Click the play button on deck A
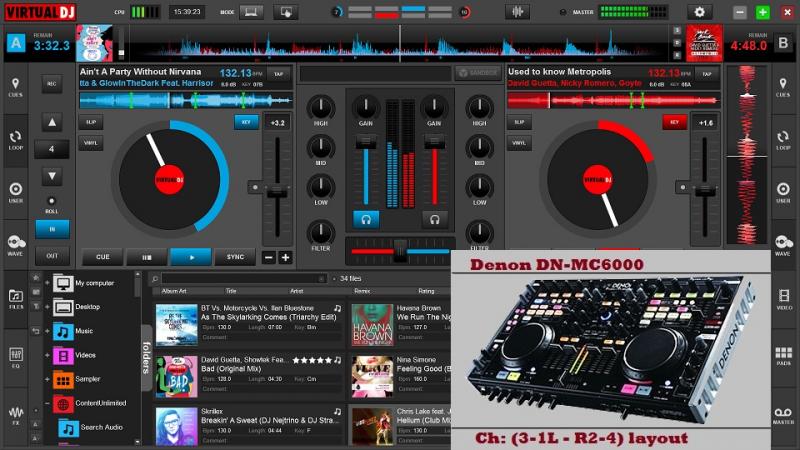 191,257
